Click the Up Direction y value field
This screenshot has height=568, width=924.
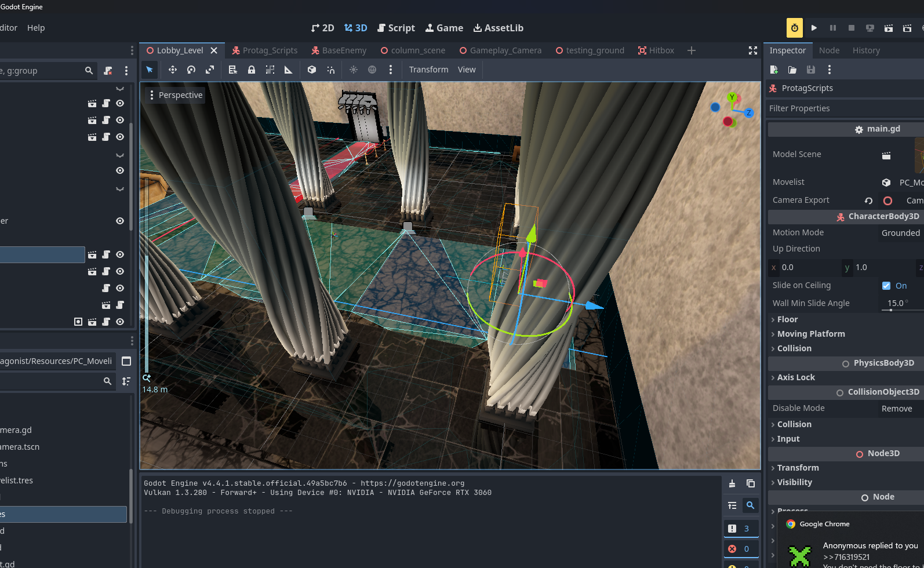879,267
